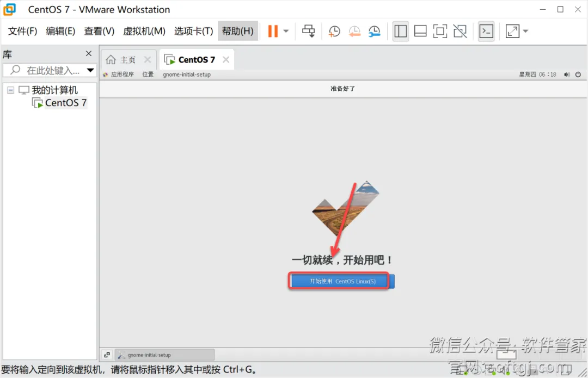Send Ctrl+Alt+Del to the virtual machine
Image resolution: width=588 pixels, height=378 pixels.
point(309,31)
